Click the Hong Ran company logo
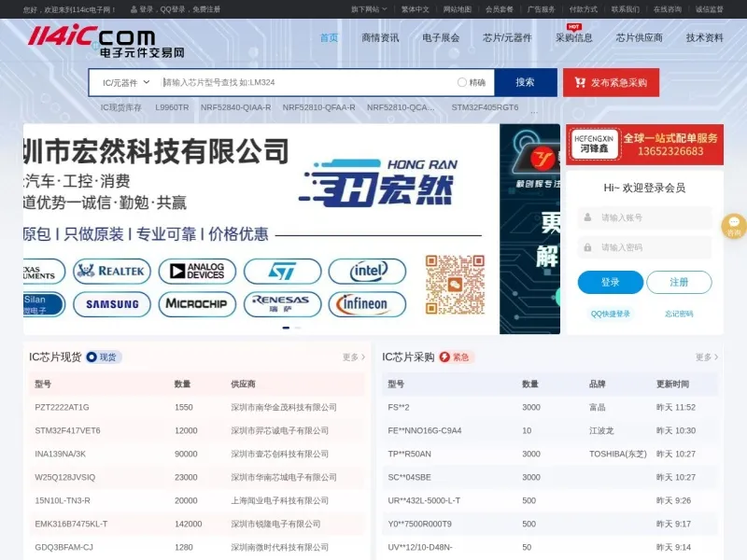The image size is (747, 560). pos(378,183)
